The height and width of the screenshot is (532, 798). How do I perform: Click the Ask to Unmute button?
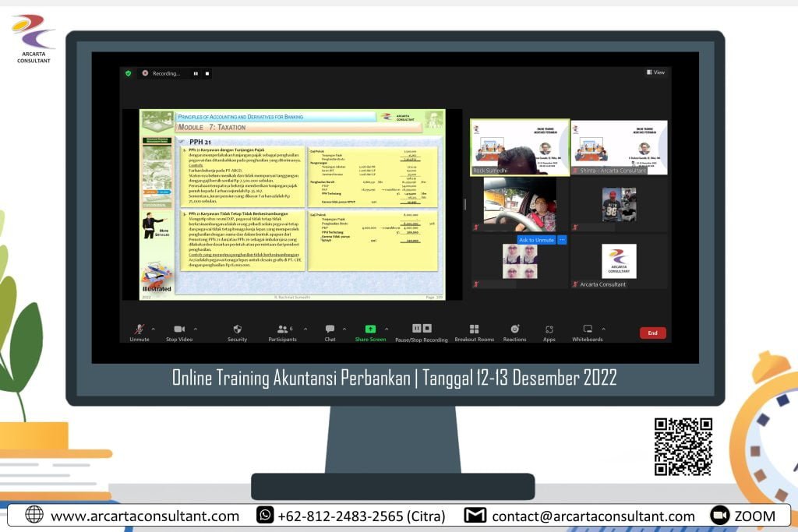536,240
